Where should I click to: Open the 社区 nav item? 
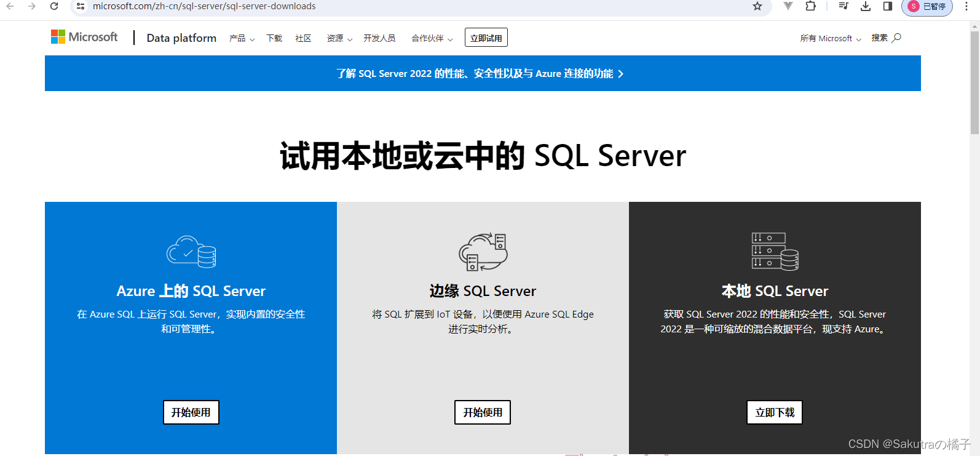tap(303, 38)
